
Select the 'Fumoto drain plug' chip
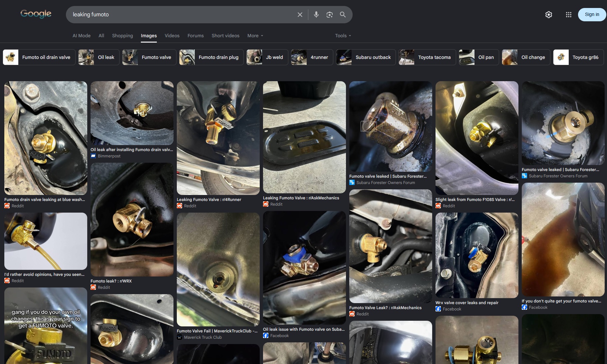[211, 57]
